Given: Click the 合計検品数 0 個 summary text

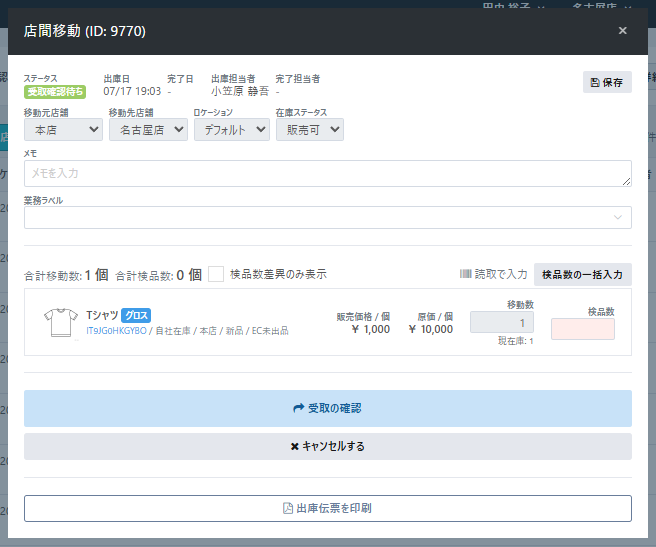Looking at the screenshot, I should (159, 275).
